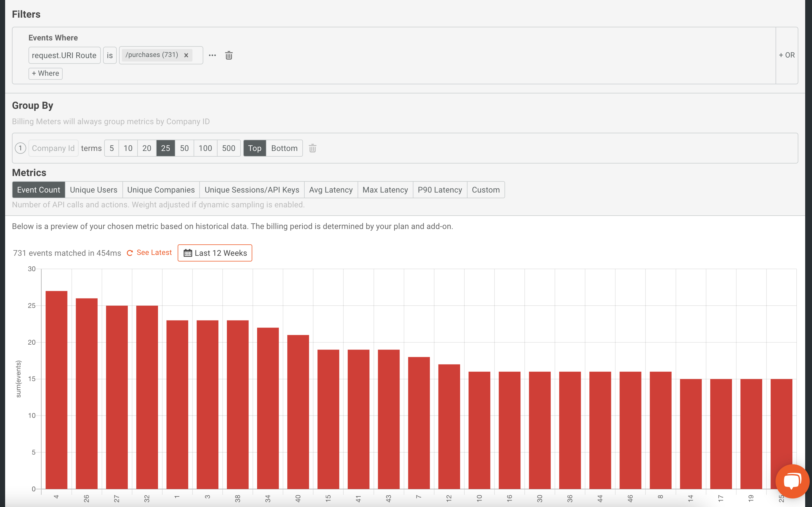Switch group ordering to Bottom
812x507 pixels.
pyautogui.click(x=284, y=148)
